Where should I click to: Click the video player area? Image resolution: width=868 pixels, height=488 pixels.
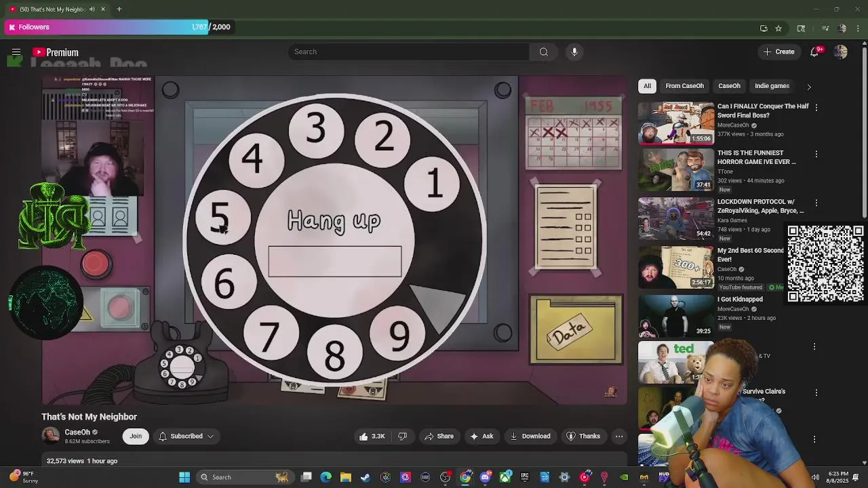coord(334,240)
